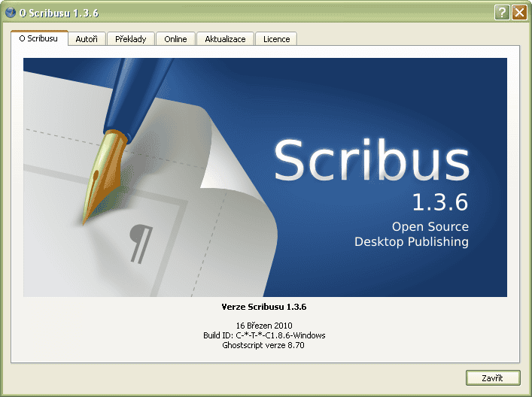Viewport: 532px width, 397px height.
Task: Switch to the Autoři tab
Action: [87, 39]
